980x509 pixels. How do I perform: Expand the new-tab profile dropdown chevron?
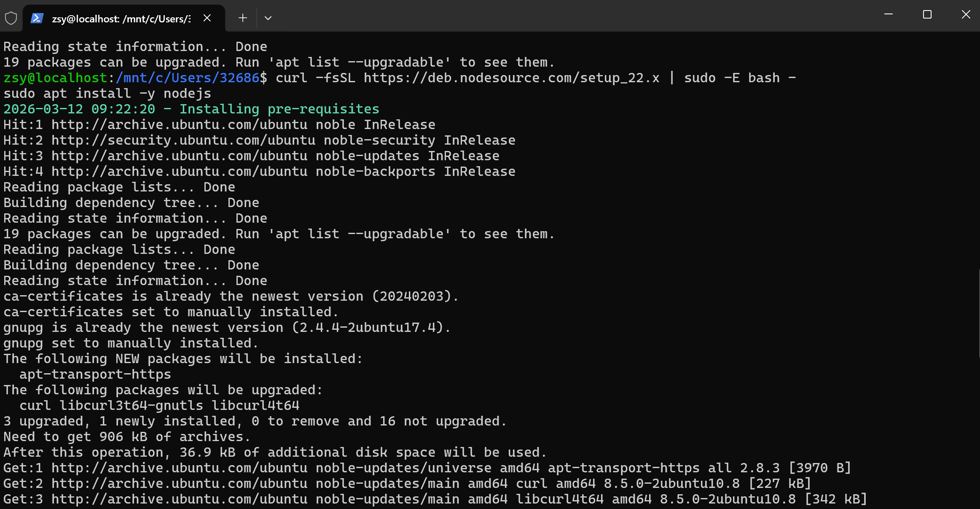(268, 18)
